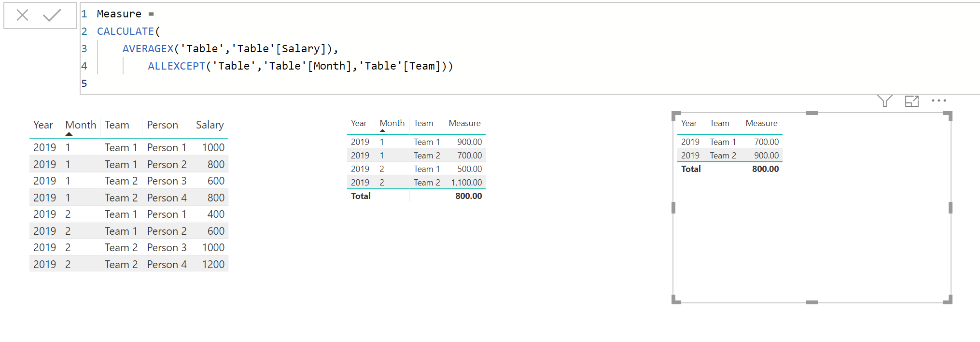Image resolution: width=980 pixels, height=342 pixels.
Task: Click the Month sort arrow in left table
Action: (x=69, y=134)
